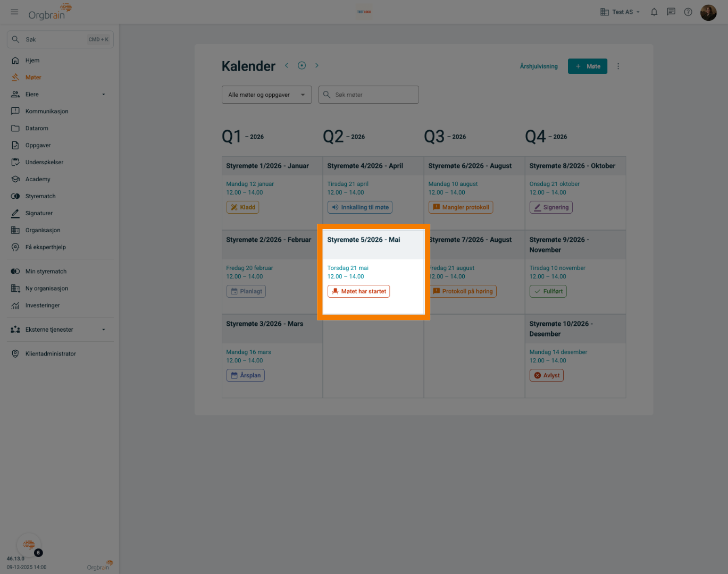Open Styremøte 5/2026 - Mai

(364, 240)
